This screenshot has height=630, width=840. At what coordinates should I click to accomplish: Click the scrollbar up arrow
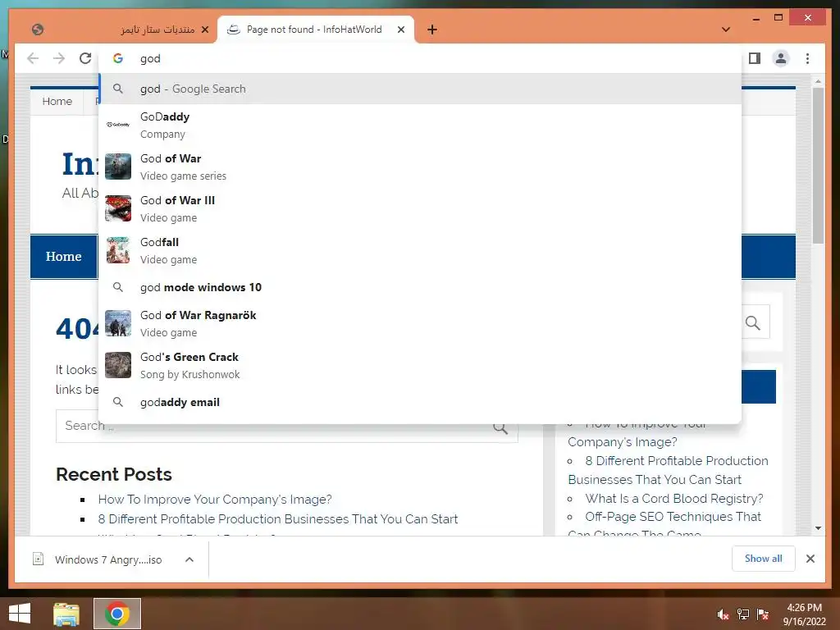818,81
